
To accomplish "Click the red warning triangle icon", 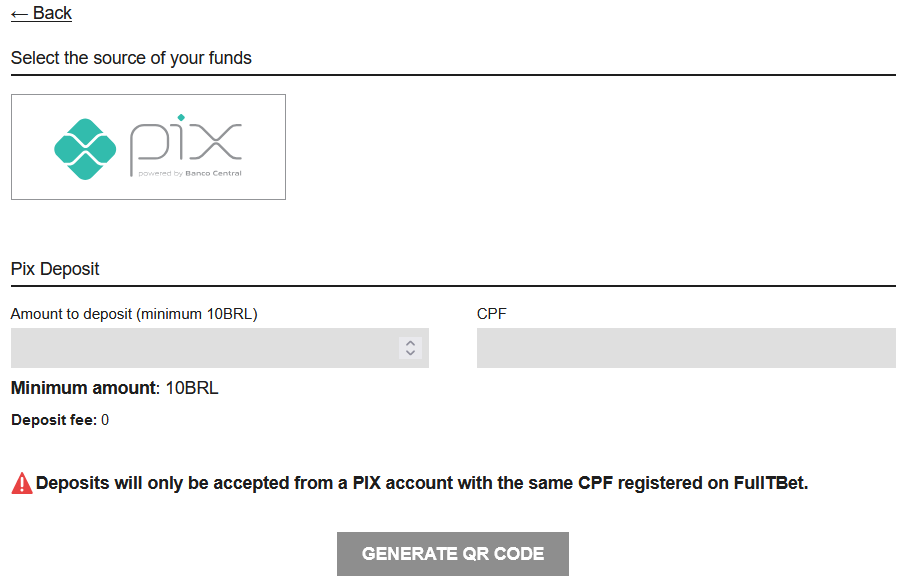I will (x=22, y=483).
